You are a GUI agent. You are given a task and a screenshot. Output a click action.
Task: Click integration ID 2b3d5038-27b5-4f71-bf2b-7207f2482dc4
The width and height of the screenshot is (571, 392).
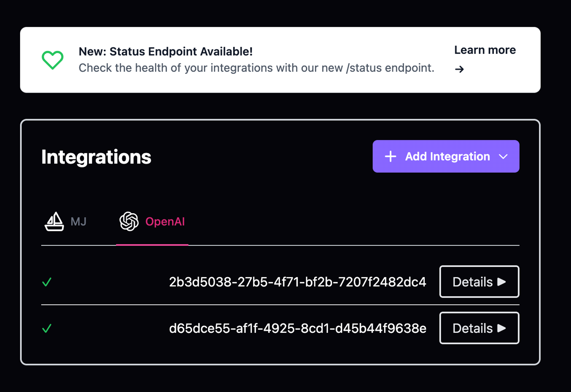[297, 282]
